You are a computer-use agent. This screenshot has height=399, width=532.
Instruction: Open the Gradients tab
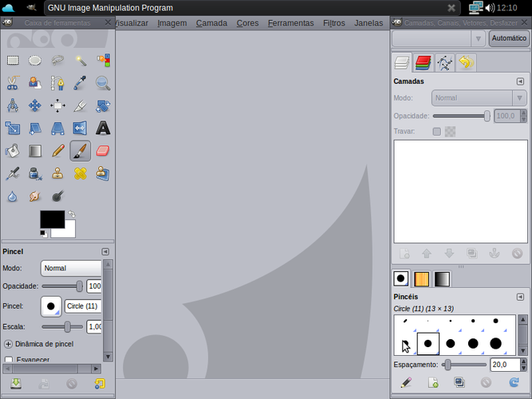[443, 279]
